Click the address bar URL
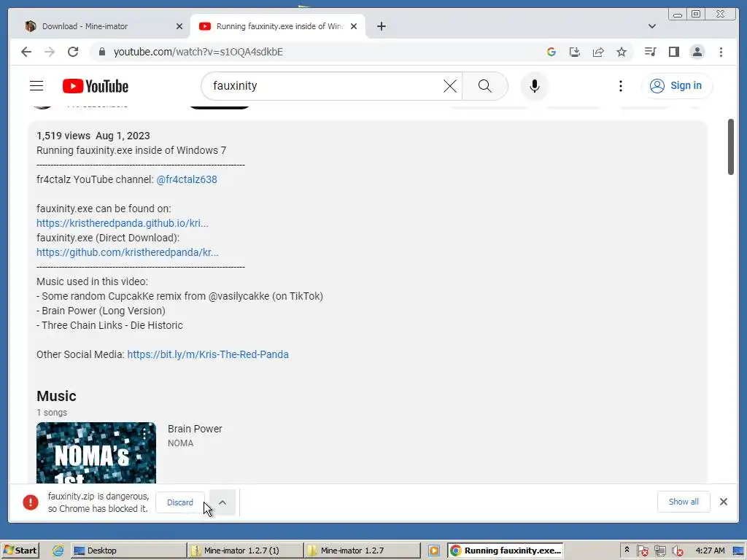This screenshot has width=747, height=560. tap(198, 52)
